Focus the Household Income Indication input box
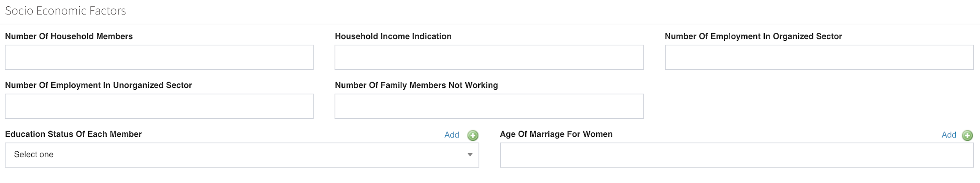 coord(489,57)
